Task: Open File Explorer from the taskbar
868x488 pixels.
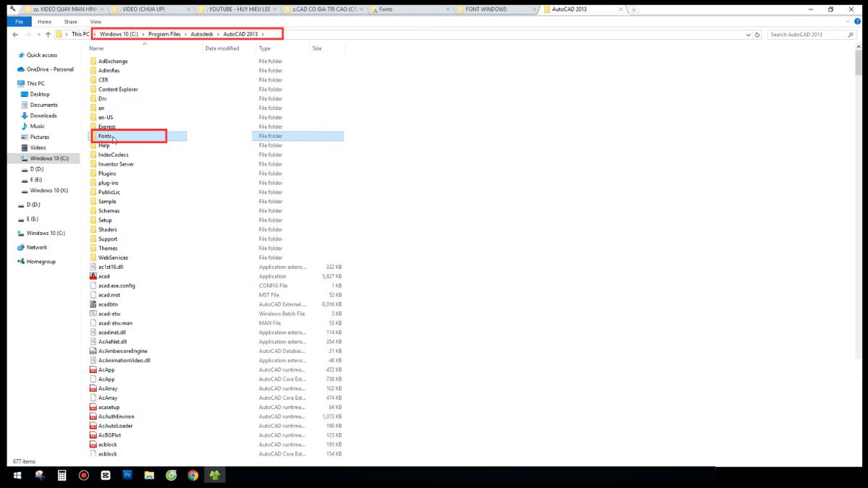Action: point(149,475)
